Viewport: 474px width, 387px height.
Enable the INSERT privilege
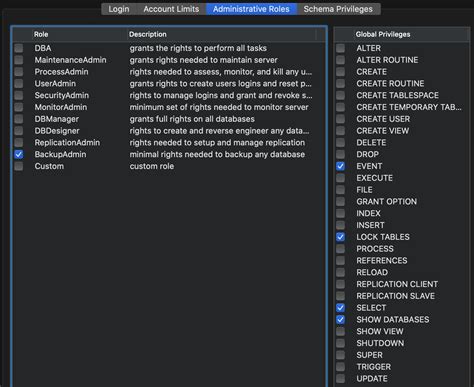coord(340,225)
